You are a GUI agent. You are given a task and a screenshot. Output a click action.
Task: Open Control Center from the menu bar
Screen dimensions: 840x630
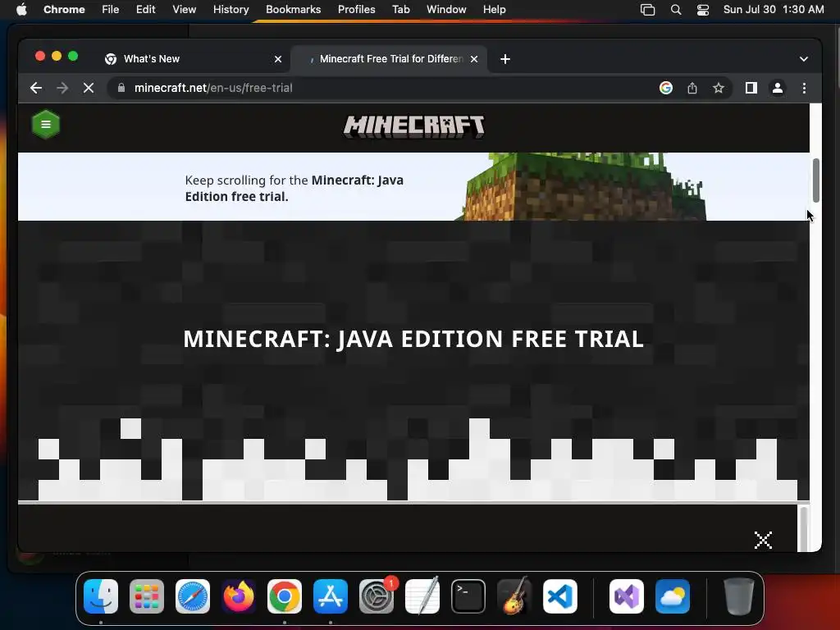tap(703, 10)
